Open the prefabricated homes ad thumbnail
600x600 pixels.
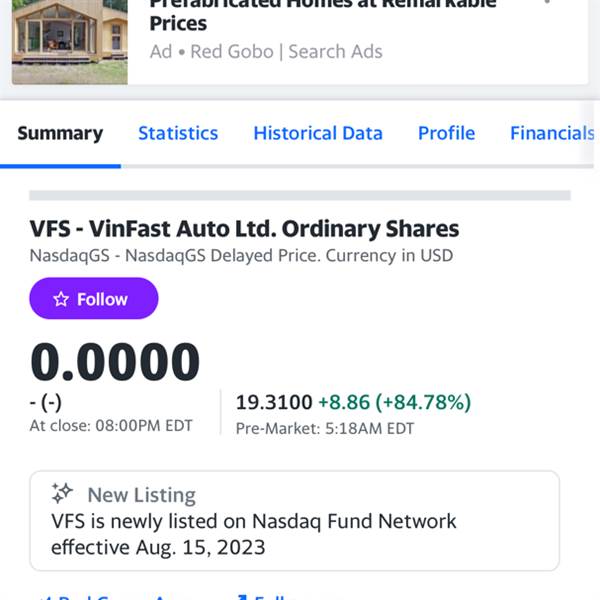[x=70, y=42]
